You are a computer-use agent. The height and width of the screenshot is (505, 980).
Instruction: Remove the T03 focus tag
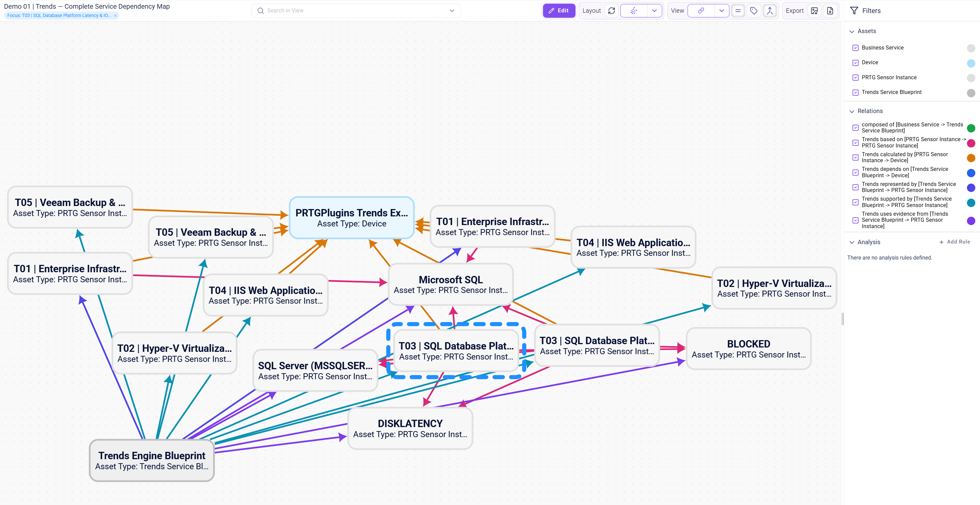[115, 16]
